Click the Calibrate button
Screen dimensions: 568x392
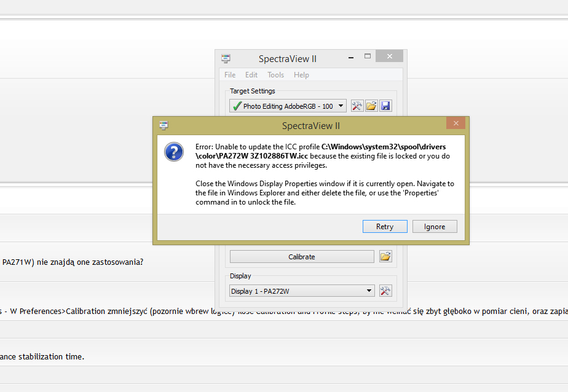click(x=302, y=257)
